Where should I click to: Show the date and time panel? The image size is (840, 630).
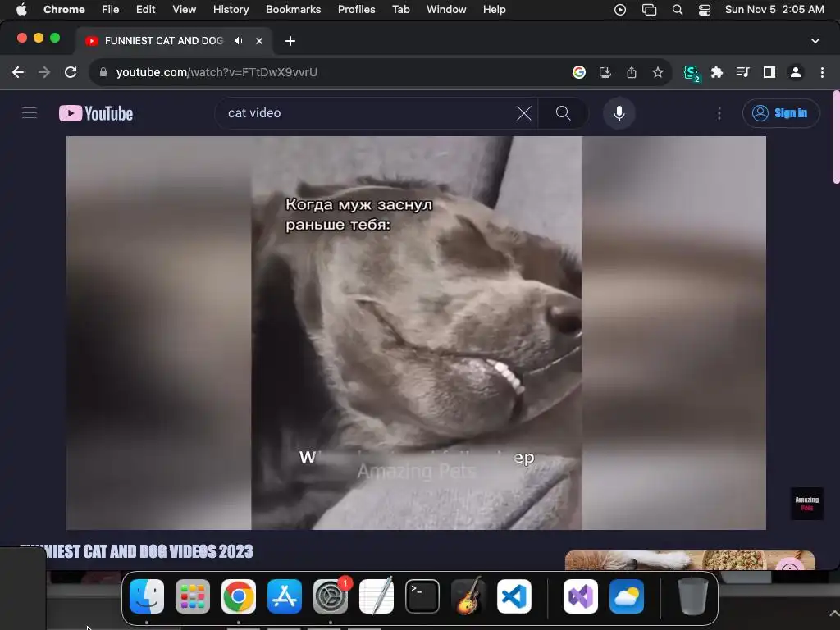[x=774, y=10]
